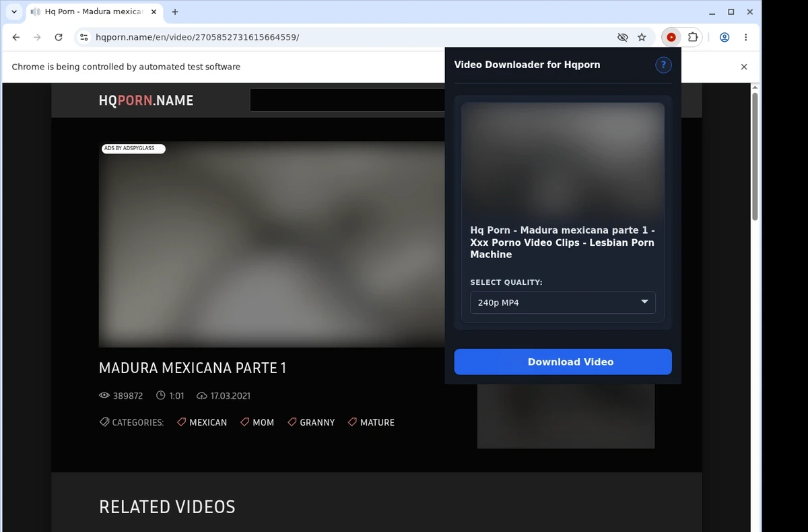Screen dimensions: 808x532
Task: Open the MEXICAN category tag
Action: (x=202, y=422)
